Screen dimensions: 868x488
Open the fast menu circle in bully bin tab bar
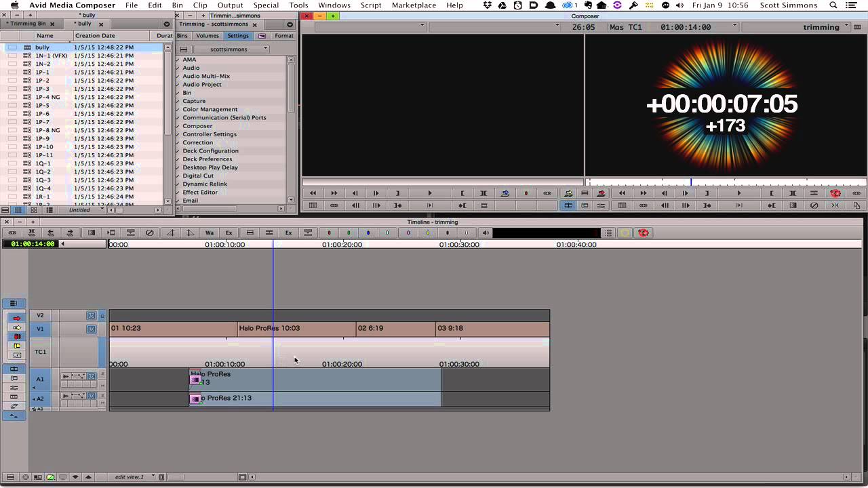167,24
